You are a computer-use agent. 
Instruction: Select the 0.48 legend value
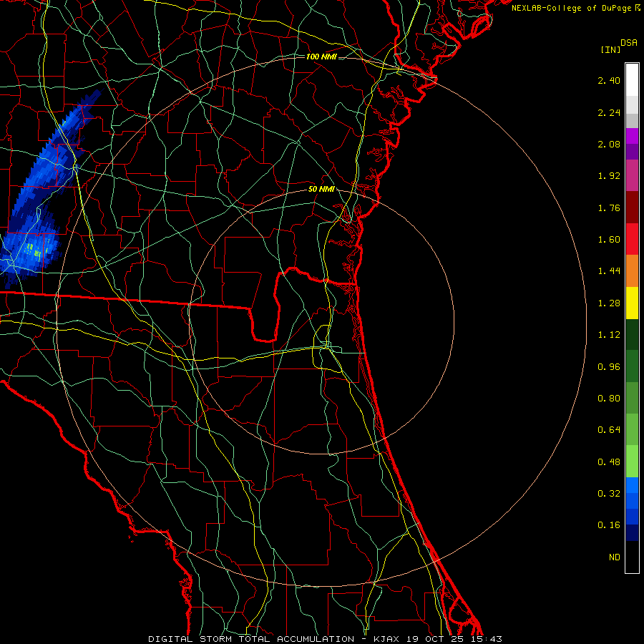tap(609, 462)
